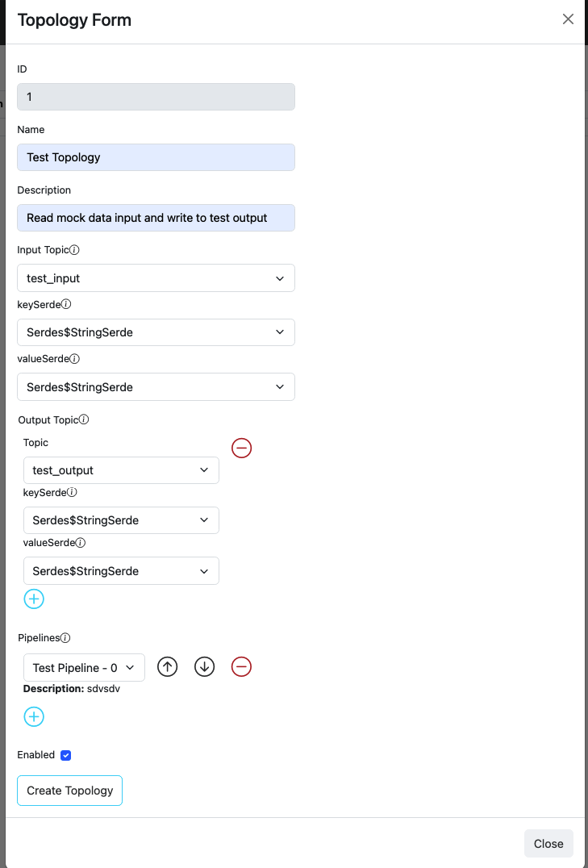Open the input keySerde dropdown
This screenshot has width=588, height=868.
(x=156, y=332)
